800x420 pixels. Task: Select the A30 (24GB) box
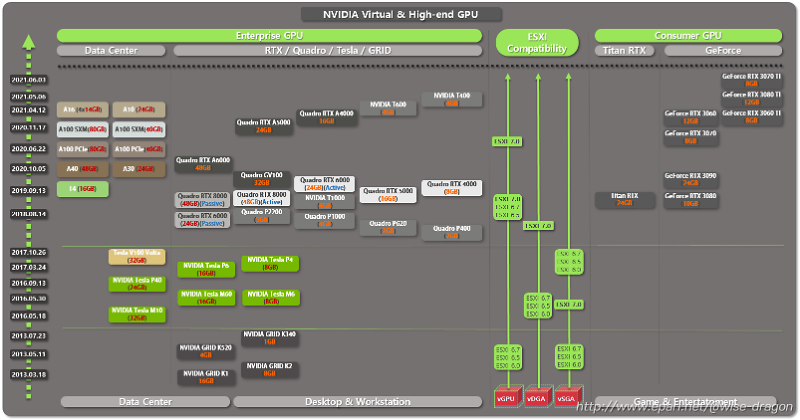pyautogui.click(x=139, y=169)
